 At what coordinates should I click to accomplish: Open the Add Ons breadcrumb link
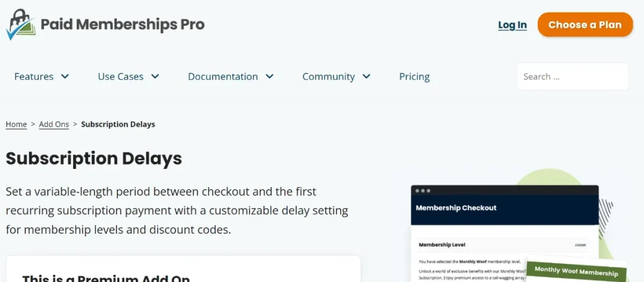54,124
